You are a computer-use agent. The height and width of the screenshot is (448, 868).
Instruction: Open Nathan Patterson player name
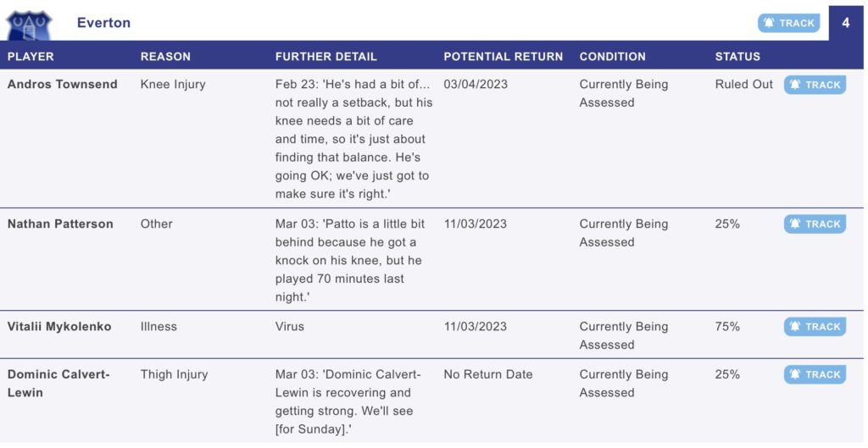[x=60, y=224]
